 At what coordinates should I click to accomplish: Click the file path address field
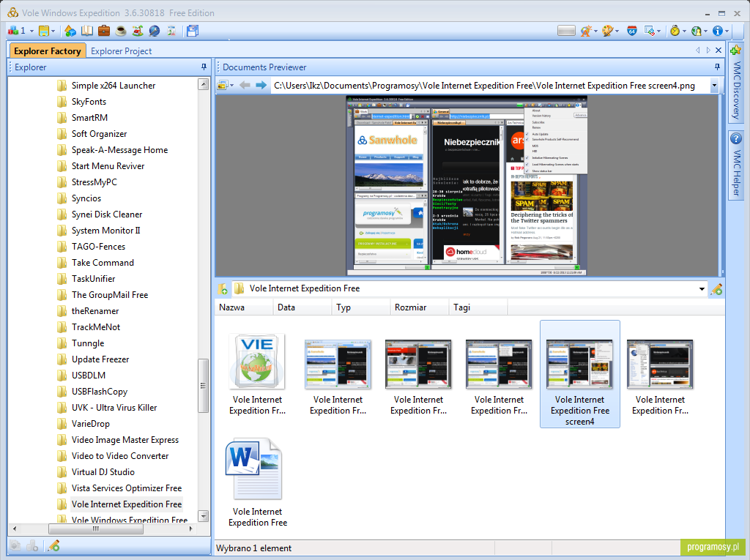491,86
